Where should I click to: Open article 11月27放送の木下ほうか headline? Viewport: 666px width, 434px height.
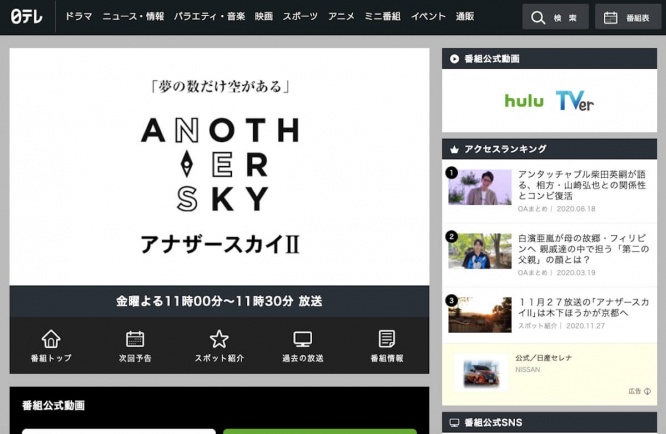point(583,307)
